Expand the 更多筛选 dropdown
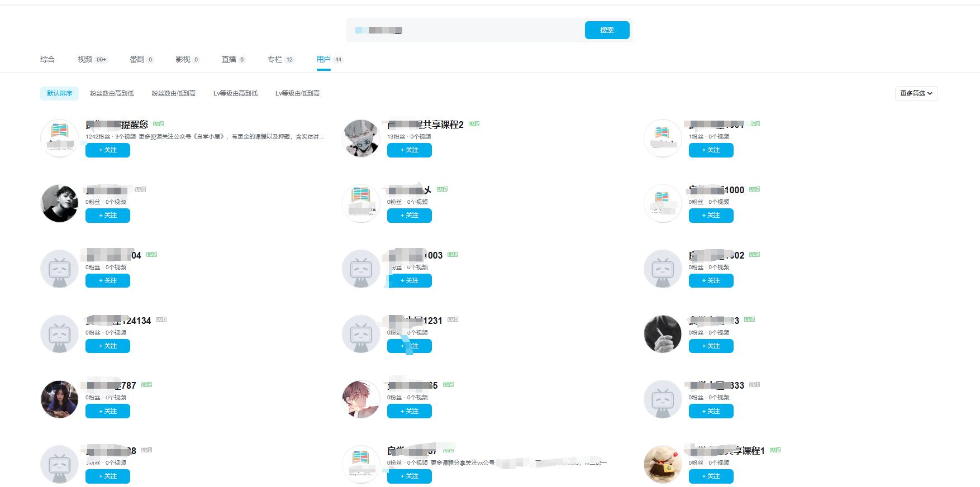The image size is (980, 487). [x=916, y=93]
